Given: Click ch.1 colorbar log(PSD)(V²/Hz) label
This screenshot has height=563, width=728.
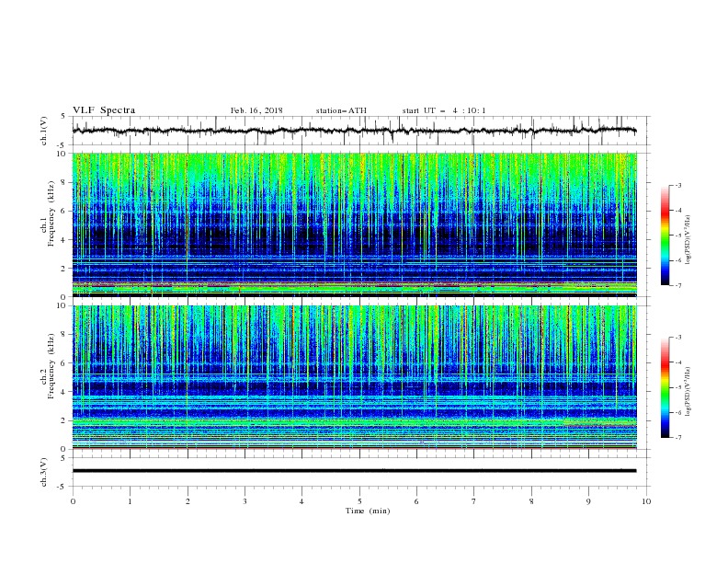Looking at the screenshot, I should tap(688, 240).
